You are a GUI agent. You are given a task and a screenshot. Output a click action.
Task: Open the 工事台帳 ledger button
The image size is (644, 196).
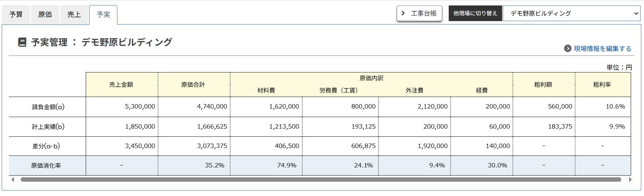pos(419,13)
